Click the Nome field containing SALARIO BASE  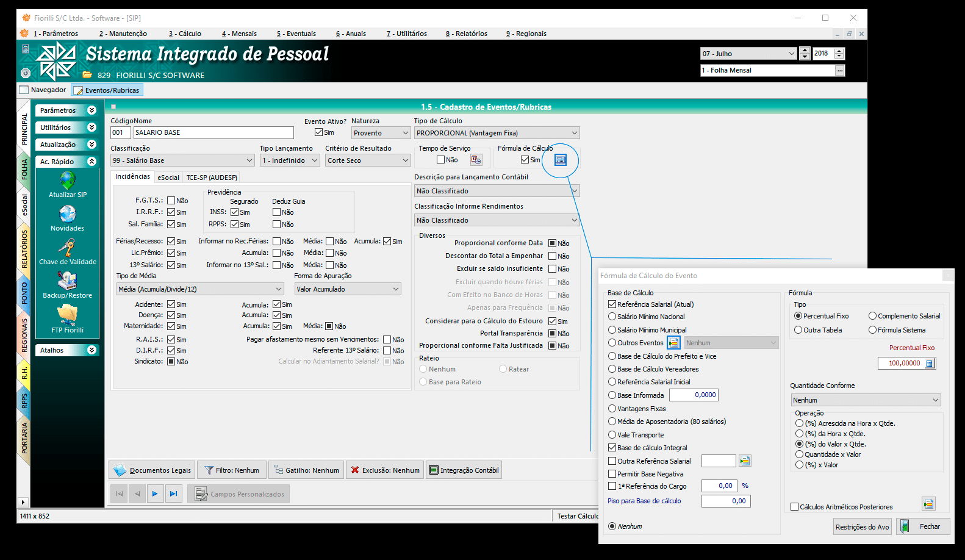213,132
